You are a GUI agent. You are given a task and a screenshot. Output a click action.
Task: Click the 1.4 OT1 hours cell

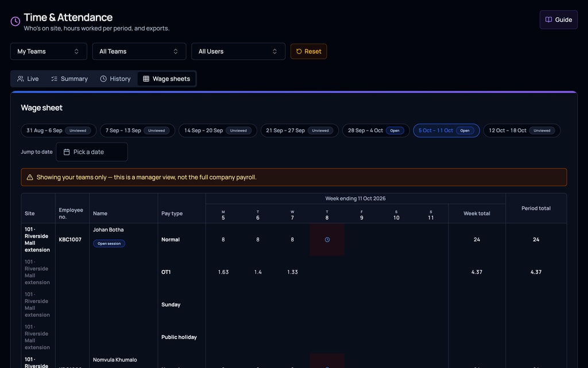click(x=258, y=272)
